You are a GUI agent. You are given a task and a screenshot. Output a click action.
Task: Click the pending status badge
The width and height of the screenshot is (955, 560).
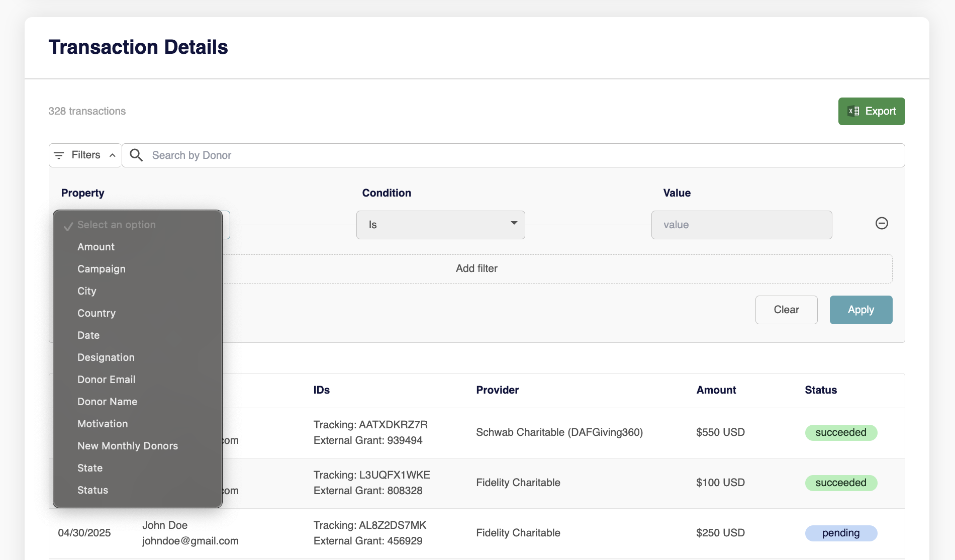coord(841,533)
